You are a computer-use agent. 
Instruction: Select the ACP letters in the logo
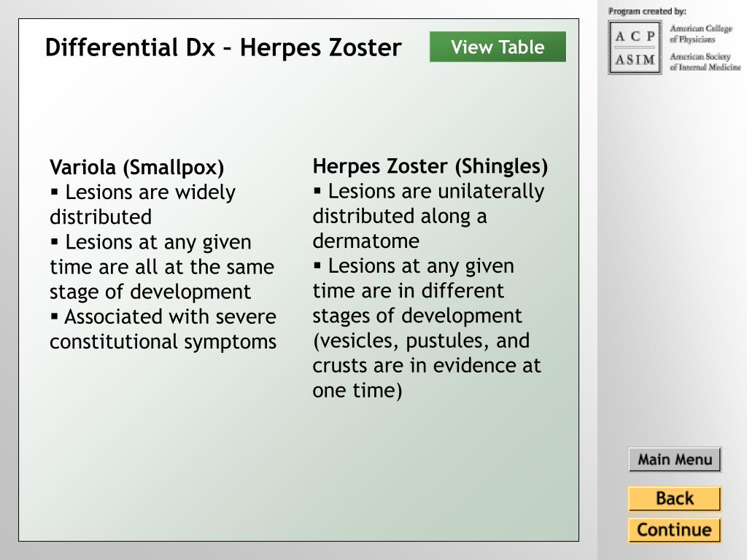tap(635, 36)
